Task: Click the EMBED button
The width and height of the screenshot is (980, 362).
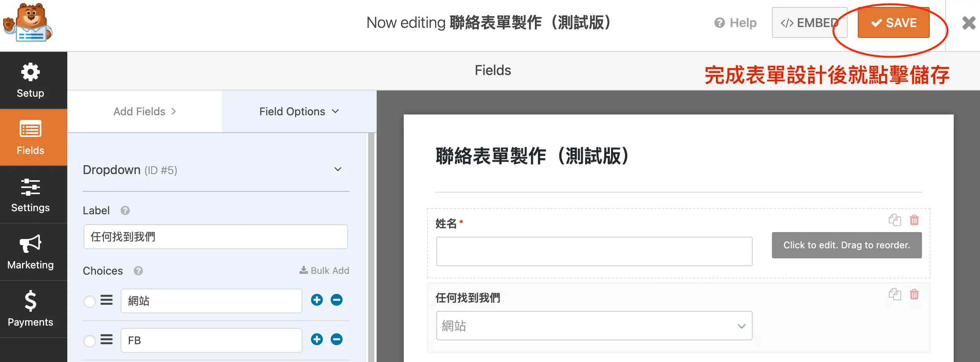Action: 809,23
